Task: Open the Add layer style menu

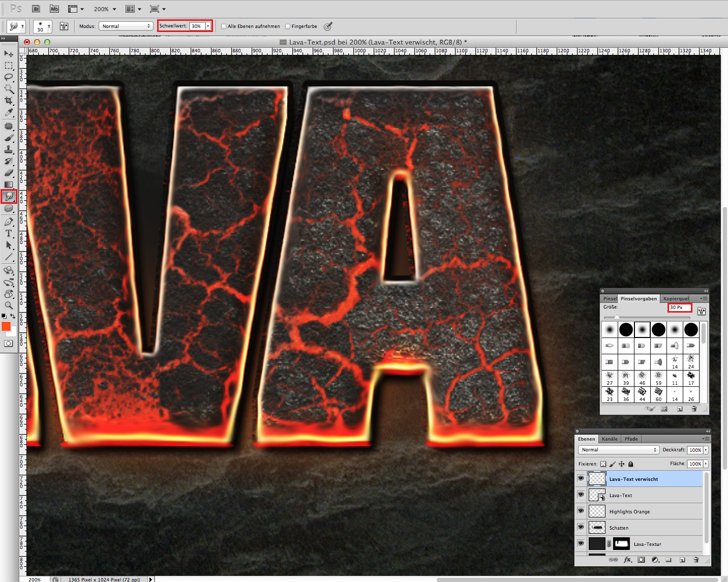Action: 627,560
